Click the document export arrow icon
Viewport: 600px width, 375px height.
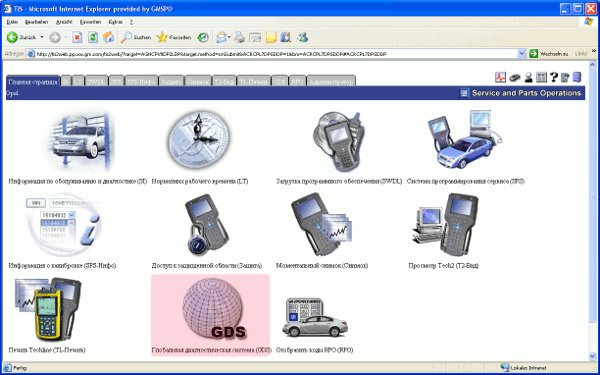565,78
